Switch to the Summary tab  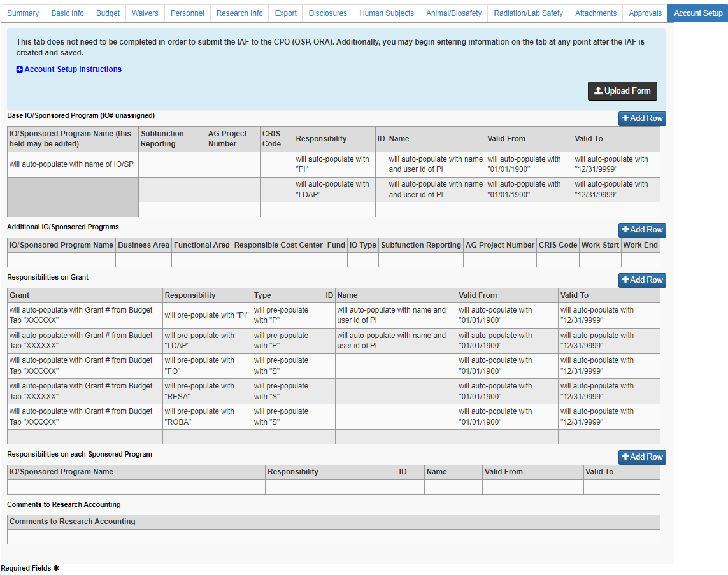click(23, 13)
